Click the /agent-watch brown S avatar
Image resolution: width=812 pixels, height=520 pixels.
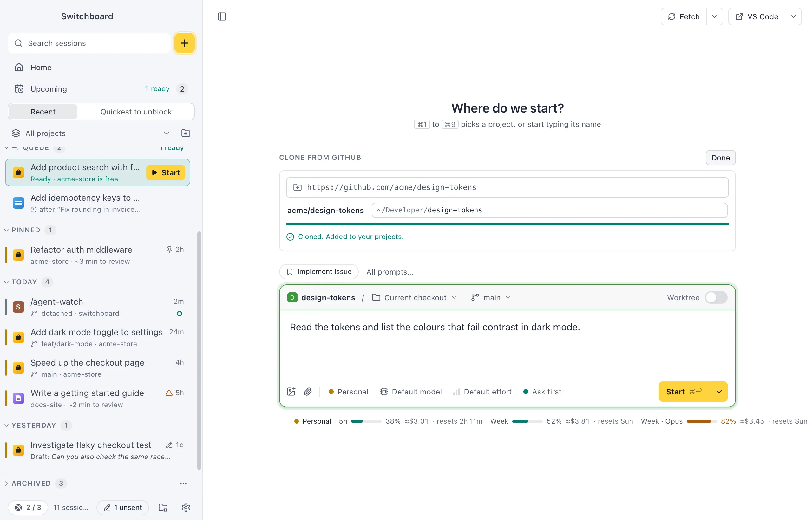[x=18, y=307]
